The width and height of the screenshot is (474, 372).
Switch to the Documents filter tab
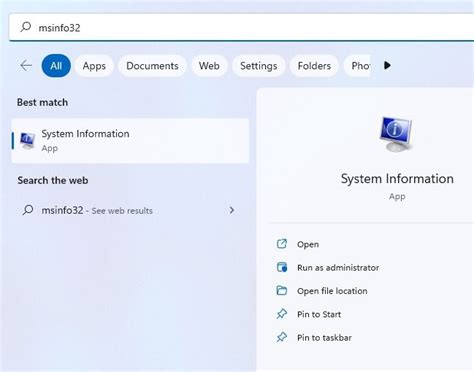tap(152, 66)
